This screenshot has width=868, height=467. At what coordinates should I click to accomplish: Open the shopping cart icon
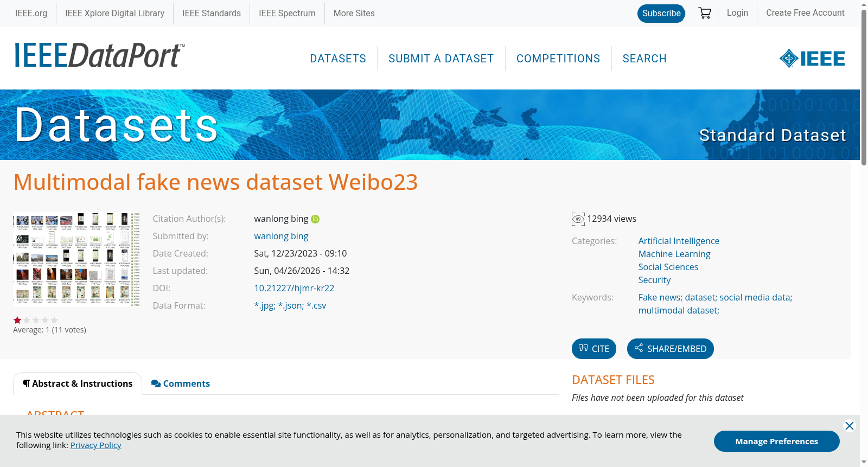(x=705, y=13)
